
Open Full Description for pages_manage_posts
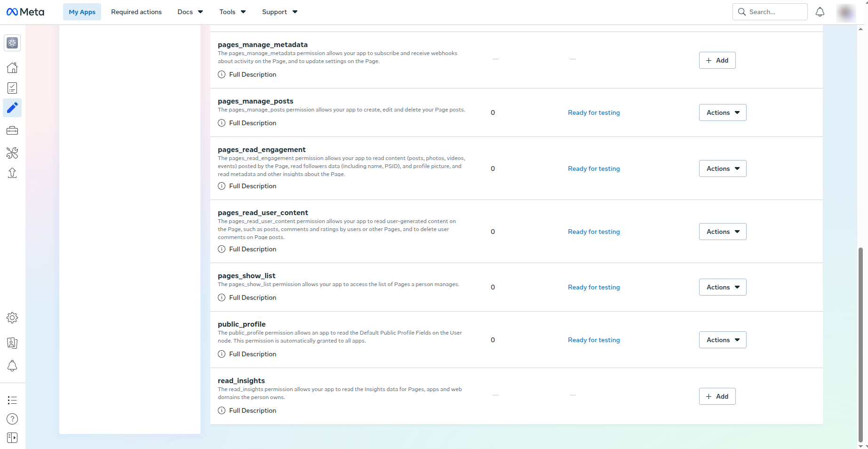coord(253,123)
